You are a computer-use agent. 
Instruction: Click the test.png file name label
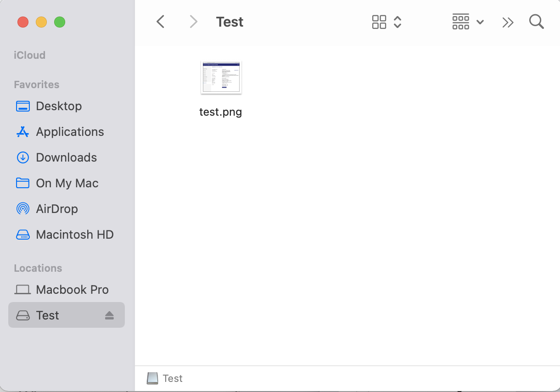[x=221, y=112]
